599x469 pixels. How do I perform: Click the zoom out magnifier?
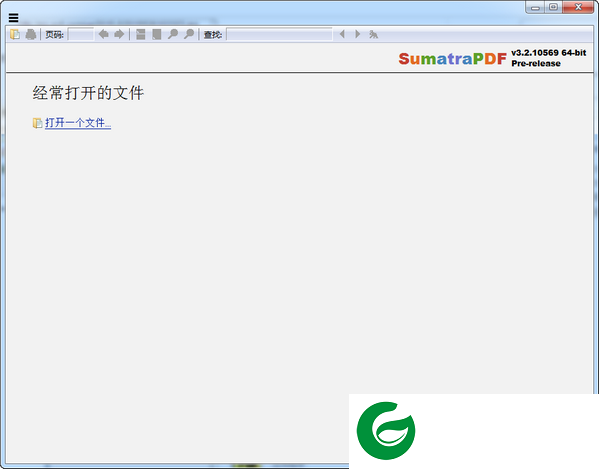[x=173, y=34]
